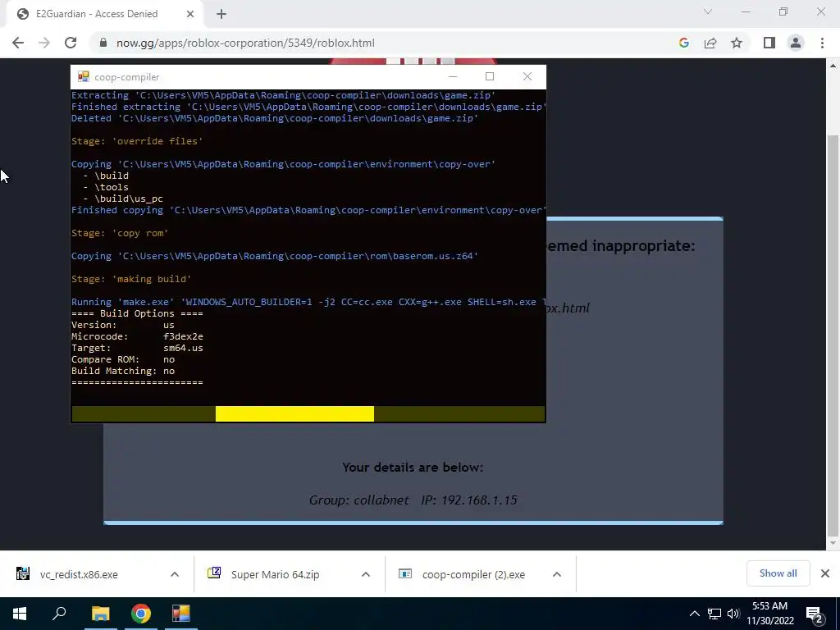The height and width of the screenshot is (630, 840).
Task: Restore down the Chrome window
Action: [783, 11]
